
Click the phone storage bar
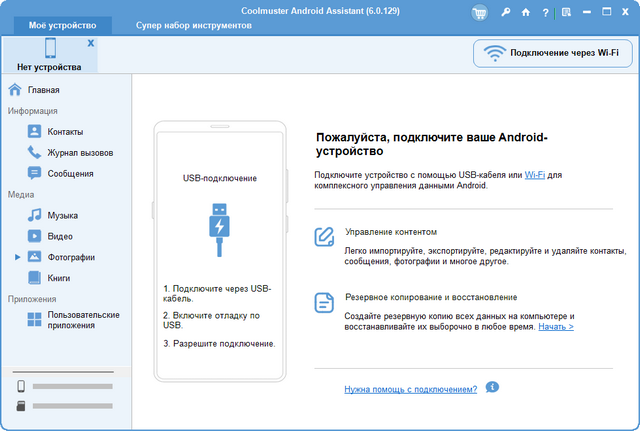(x=73, y=386)
